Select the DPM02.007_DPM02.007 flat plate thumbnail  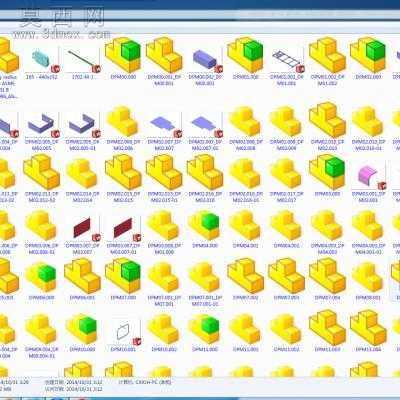[164, 125]
